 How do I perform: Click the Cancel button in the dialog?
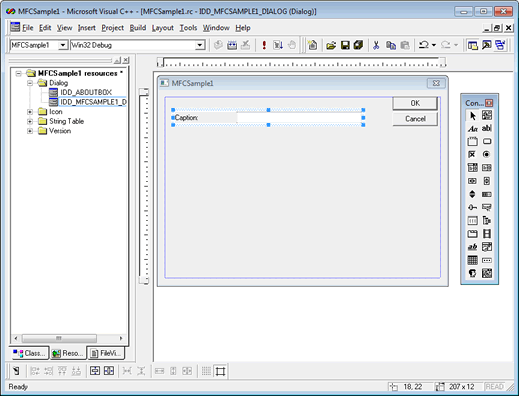[415, 119]
